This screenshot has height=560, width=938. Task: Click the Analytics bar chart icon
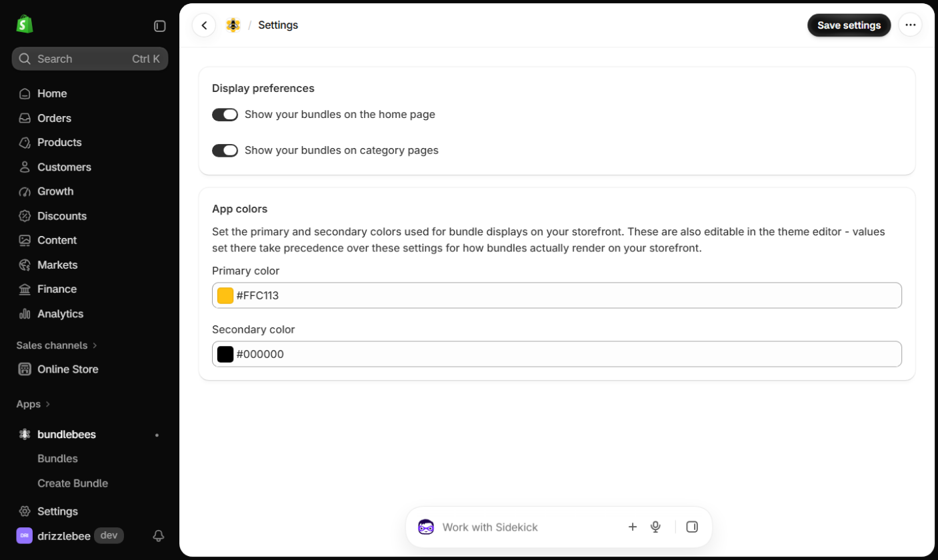click(x=25, y=313)
